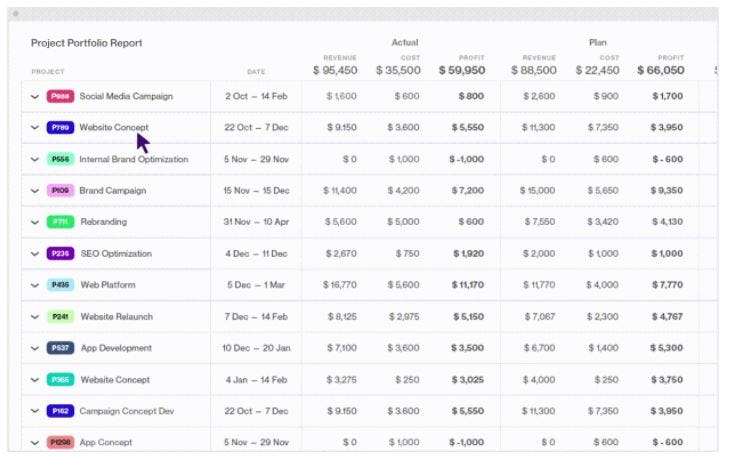
Task: Click the green P556 badge
Action: [60, 159]
